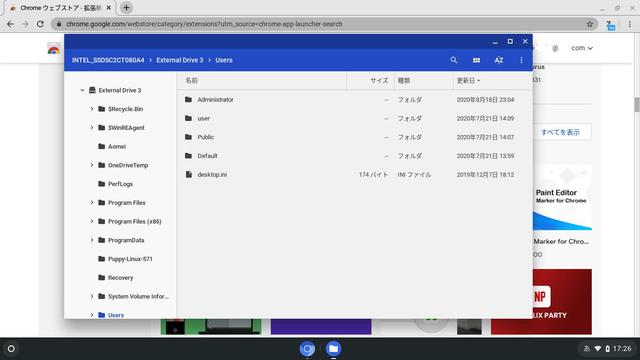
Task: Go back in Chrome browser
Action: pos(10,24)
